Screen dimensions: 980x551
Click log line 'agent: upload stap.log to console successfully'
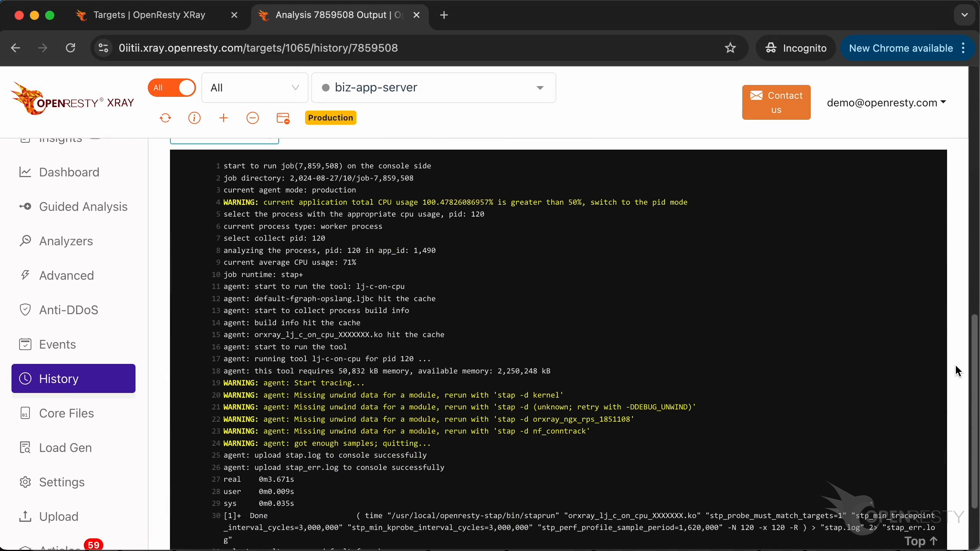click(325, 455)
